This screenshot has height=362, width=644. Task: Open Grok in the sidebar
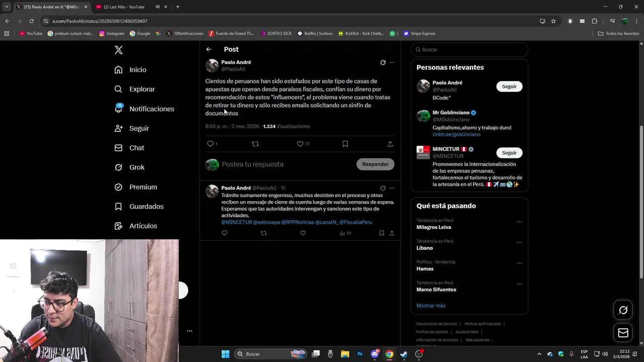[129, 167]
